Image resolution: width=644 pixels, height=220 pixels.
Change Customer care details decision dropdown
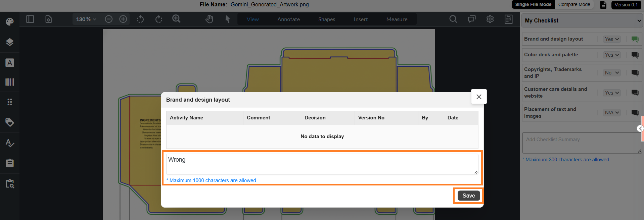[x=612, y=93]
